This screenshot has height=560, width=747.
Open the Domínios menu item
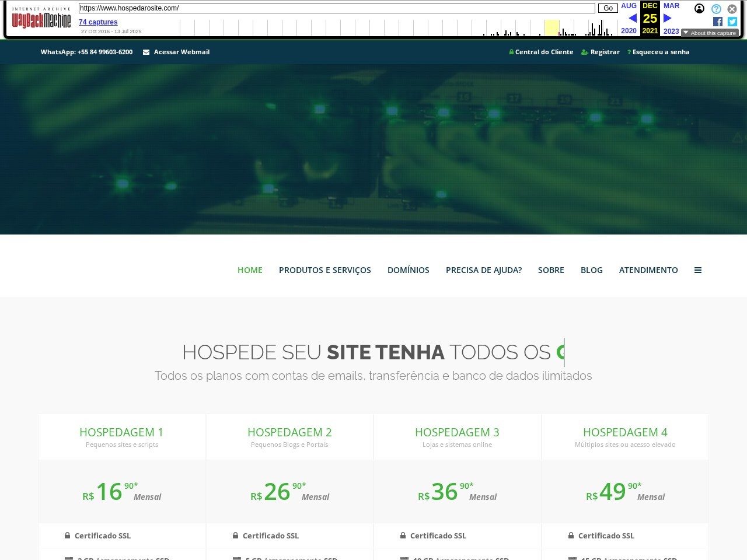pyautogui.click(x=408, y=270)
